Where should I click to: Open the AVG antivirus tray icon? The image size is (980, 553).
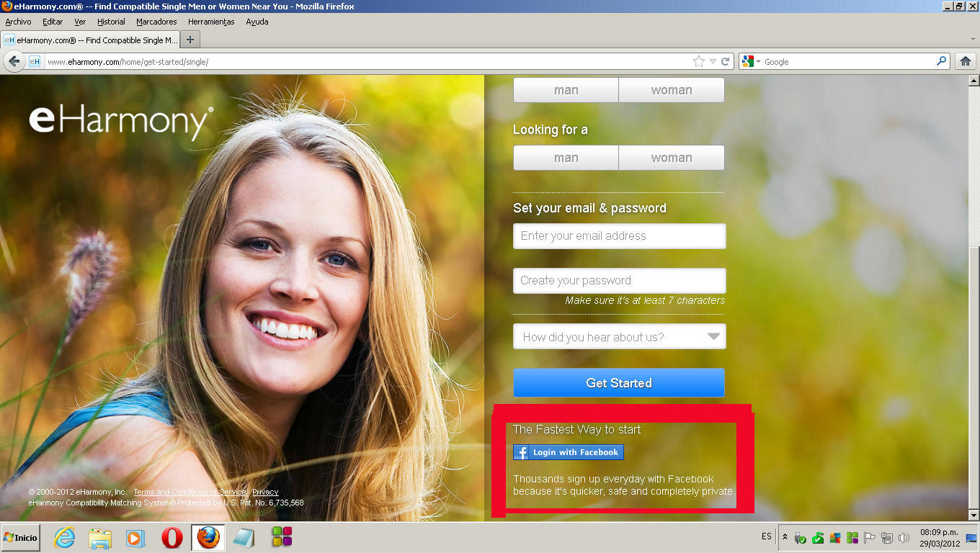coord(835,538)
